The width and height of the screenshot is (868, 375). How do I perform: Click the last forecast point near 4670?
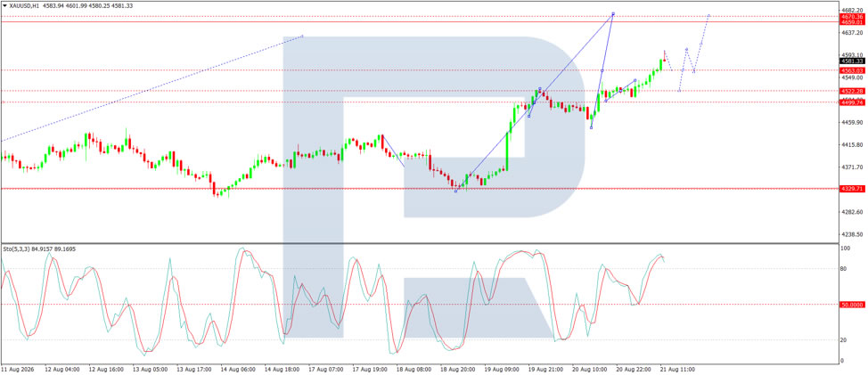point(709,15)
